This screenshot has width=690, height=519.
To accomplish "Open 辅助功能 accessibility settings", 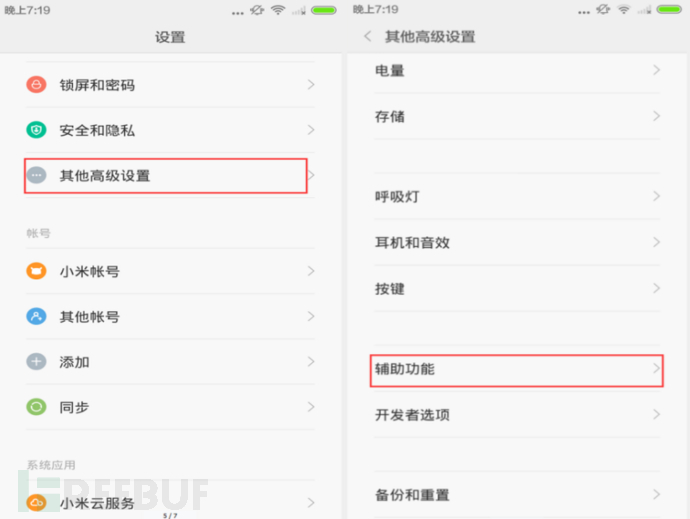I will point(517,369).
